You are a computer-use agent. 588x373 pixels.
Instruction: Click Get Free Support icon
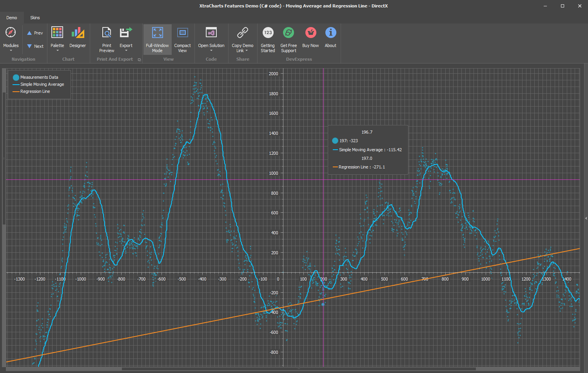289,33
